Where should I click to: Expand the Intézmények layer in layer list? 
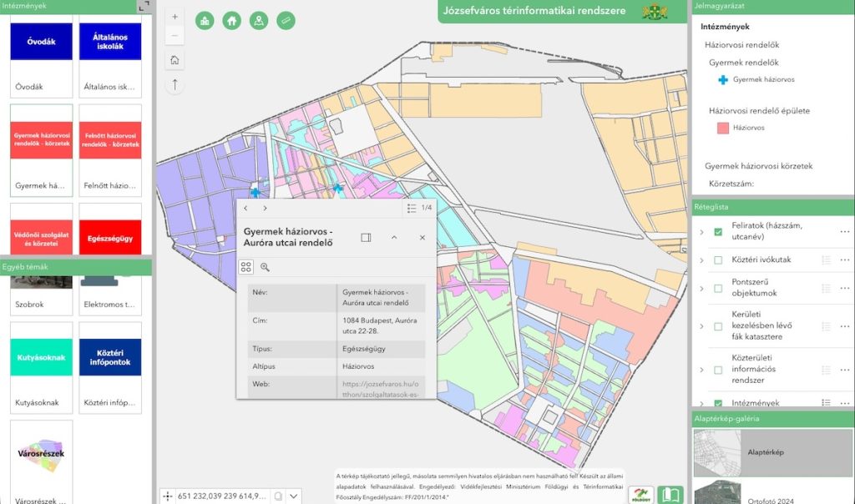pos(701,404)
